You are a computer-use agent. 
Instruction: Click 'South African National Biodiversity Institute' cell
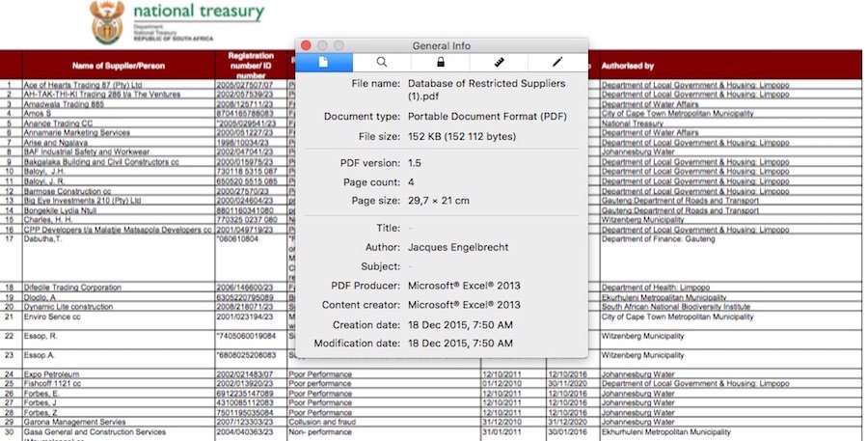(676, 306)
